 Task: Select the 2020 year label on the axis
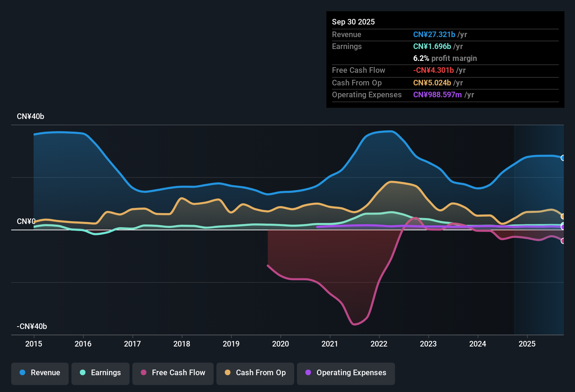tap(280, 344)
